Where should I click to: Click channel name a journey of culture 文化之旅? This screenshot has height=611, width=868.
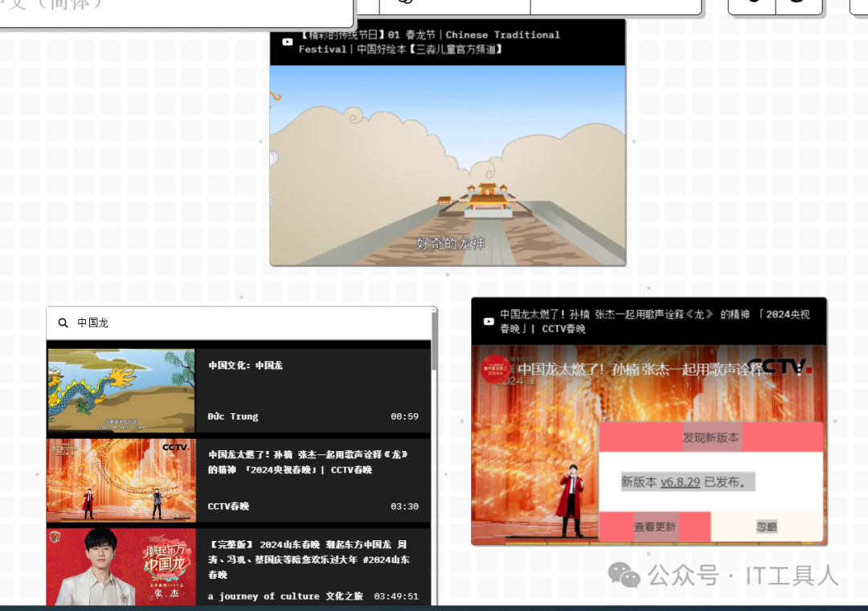pyautogui.click(x=285, y=596)
